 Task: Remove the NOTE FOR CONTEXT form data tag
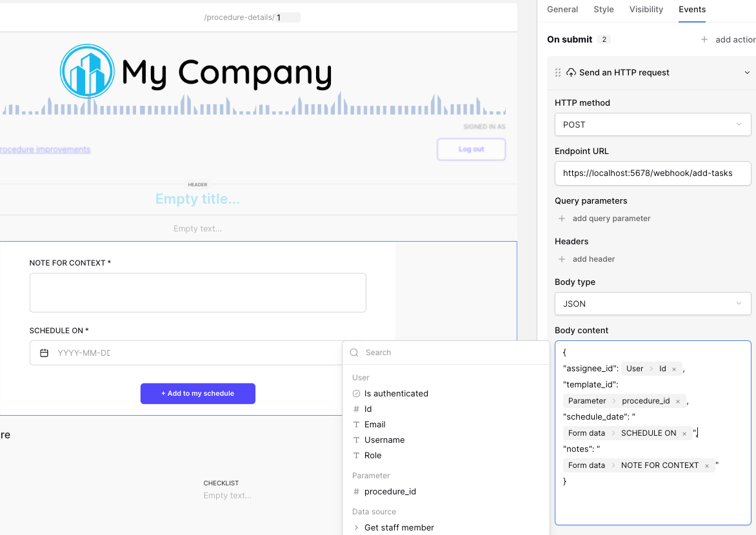pos(707,466)
